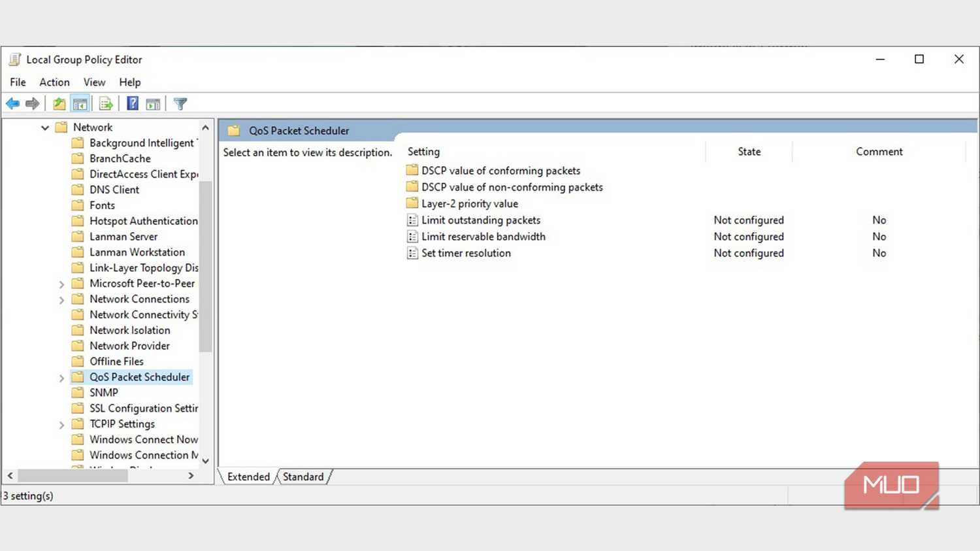Click the Back arrow toolbar icon

[x=12, y=104]
